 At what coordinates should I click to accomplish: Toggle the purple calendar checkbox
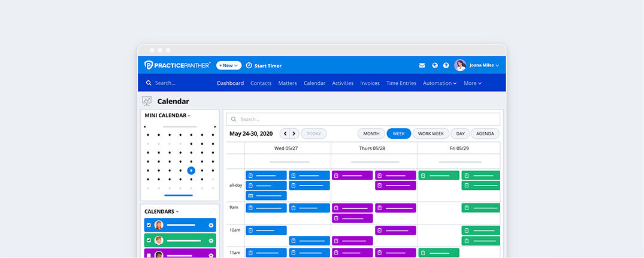pos(149,255)
